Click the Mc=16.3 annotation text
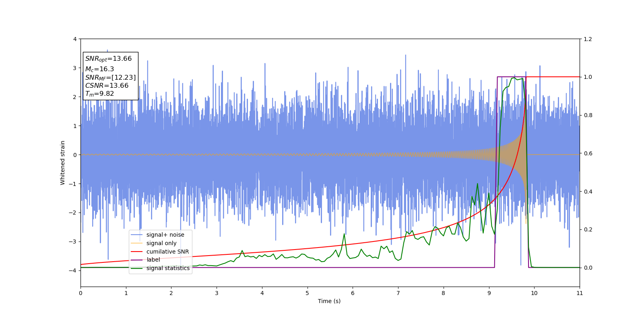The image size is (644, 322). point(99,69)
